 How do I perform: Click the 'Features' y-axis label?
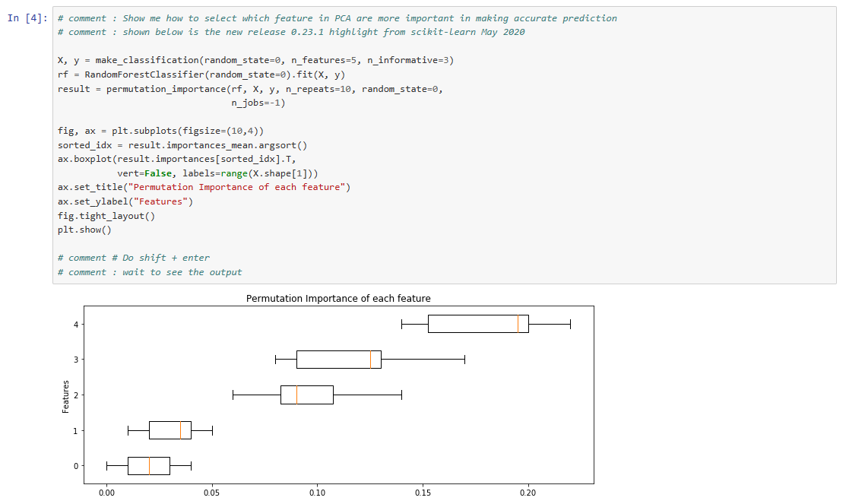pos(65,396)
